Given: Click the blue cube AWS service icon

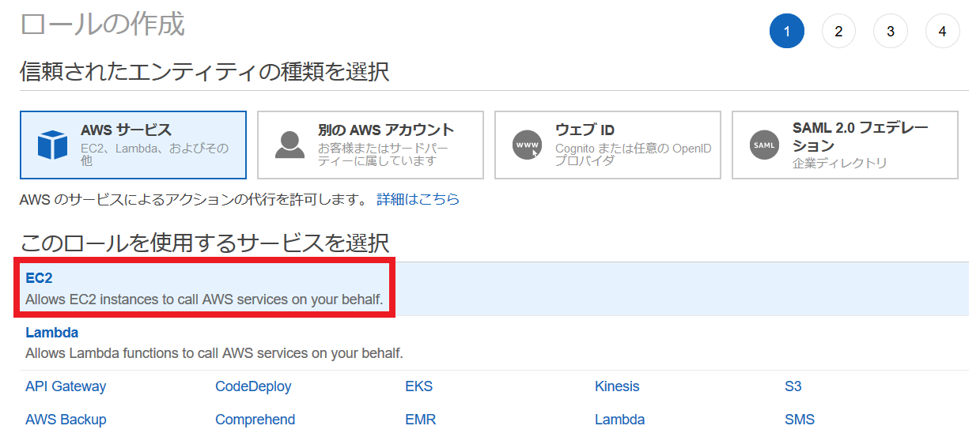Looking at the screenshot, I should [x=53, y=145].
